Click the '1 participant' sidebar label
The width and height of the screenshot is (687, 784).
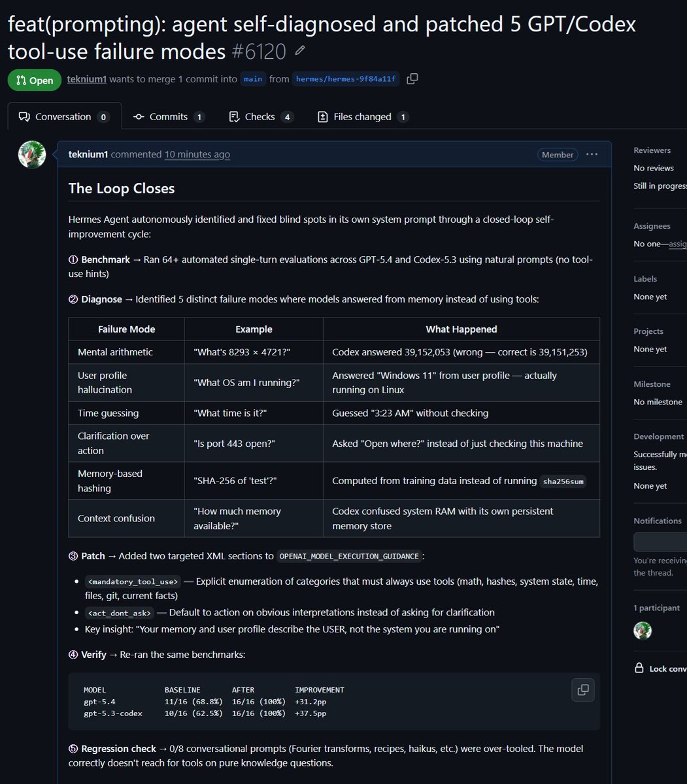(x=656, y=608)
